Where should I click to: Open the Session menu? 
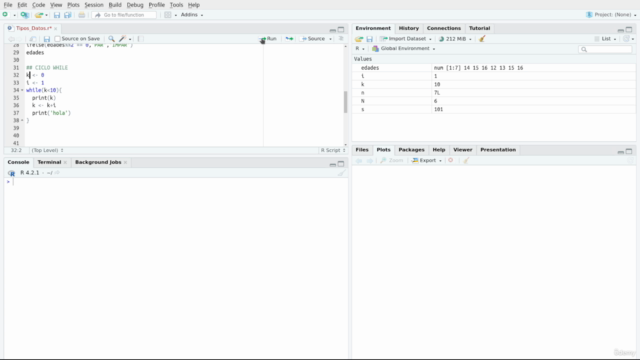(94, 5)
